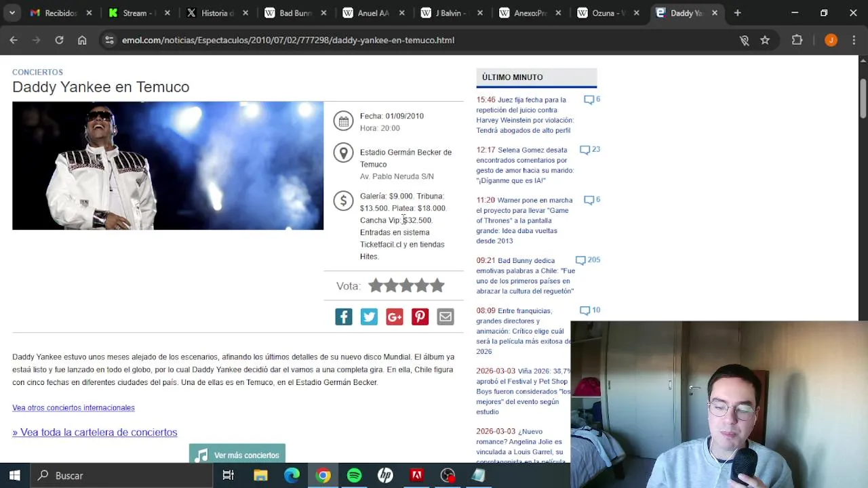This screenshot has height=488, width=868.
Task: Open the Chrome three-dot menu
Action: [854, 40]
